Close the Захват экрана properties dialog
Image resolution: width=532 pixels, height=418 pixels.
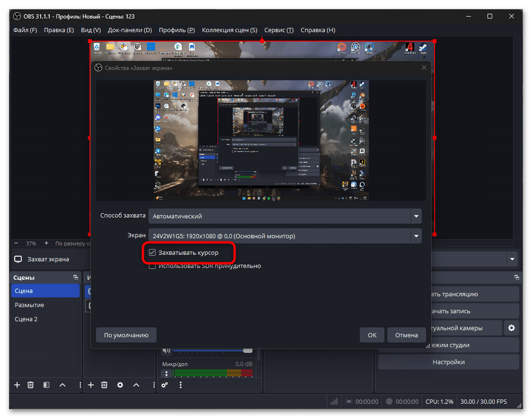pos(424,68)
